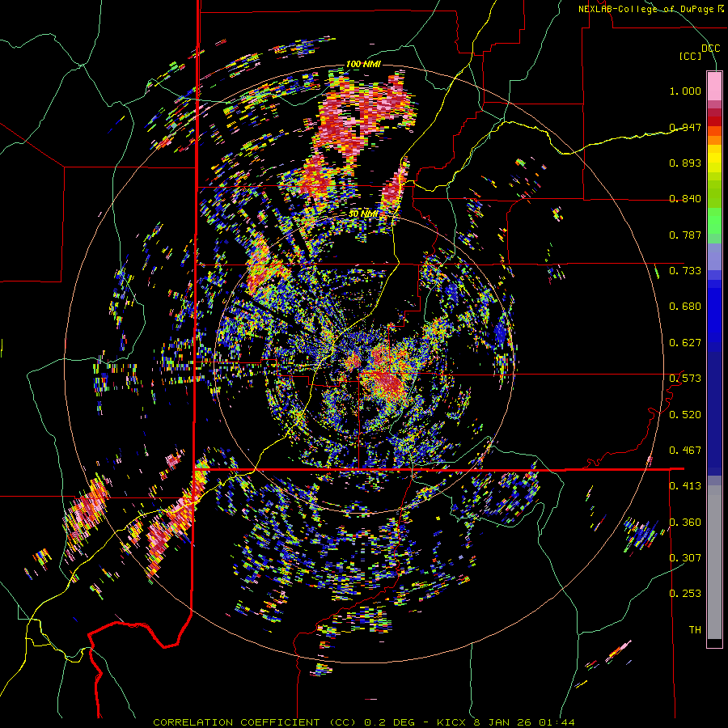728x728 pixels.
Task: Select the 0.733 legend value
Action: pyautogui.click(x=685, y=271)
